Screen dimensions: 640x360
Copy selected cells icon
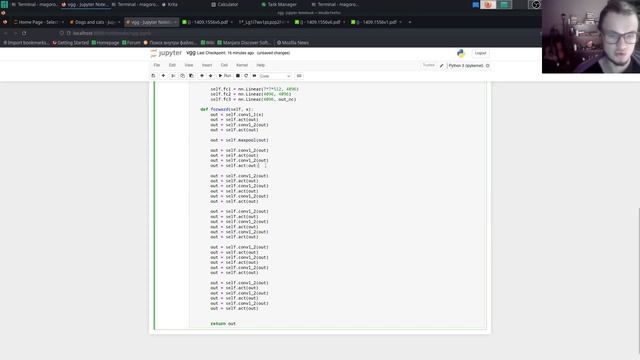(x=182, y=76)
